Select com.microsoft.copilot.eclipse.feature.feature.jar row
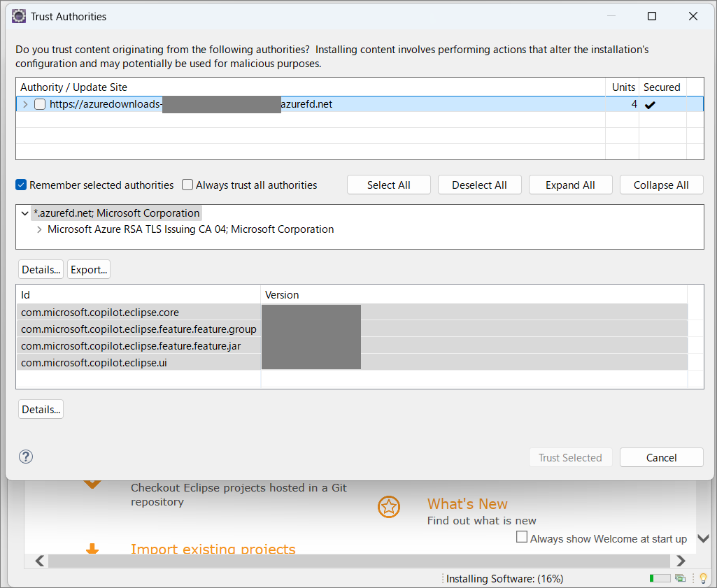The height and width of the screenshot is (588, 717). (352, 346)
